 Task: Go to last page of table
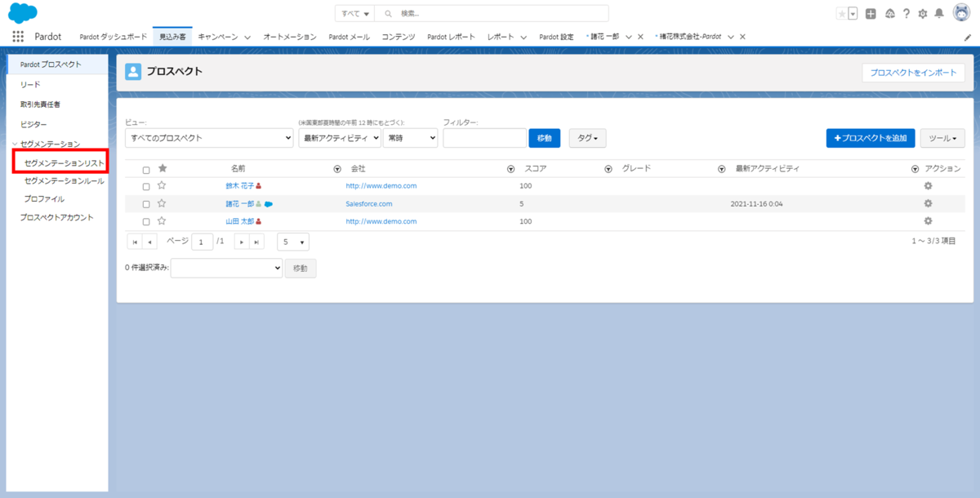257,242
